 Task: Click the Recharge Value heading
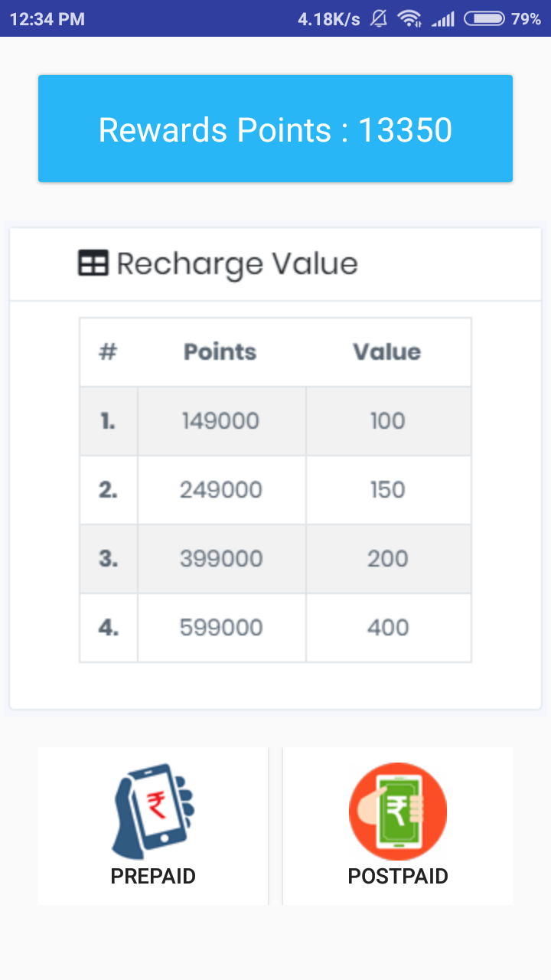point(237,264)
